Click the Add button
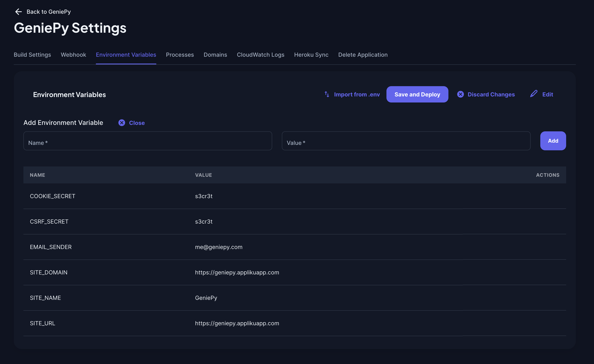This screenshot has width=594, height=364. point(553,141)
